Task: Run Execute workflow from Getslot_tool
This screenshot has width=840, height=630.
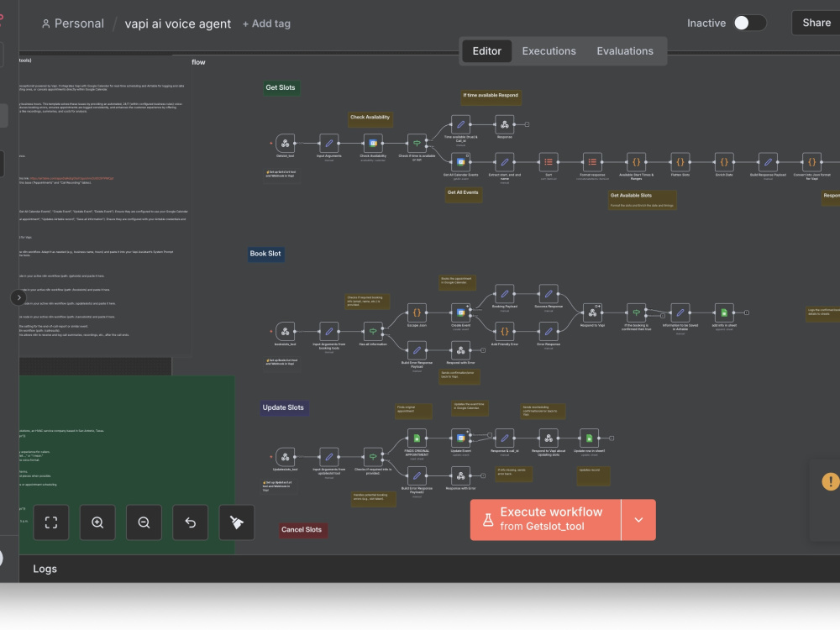Action: 545,520
